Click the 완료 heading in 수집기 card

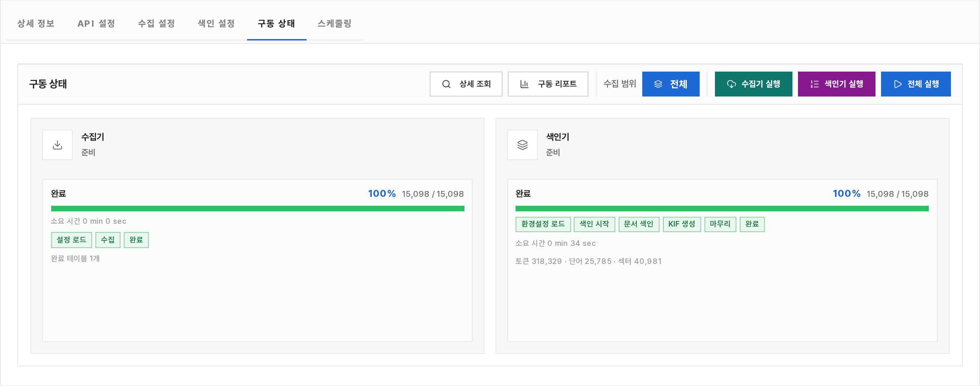pos(58,194)
